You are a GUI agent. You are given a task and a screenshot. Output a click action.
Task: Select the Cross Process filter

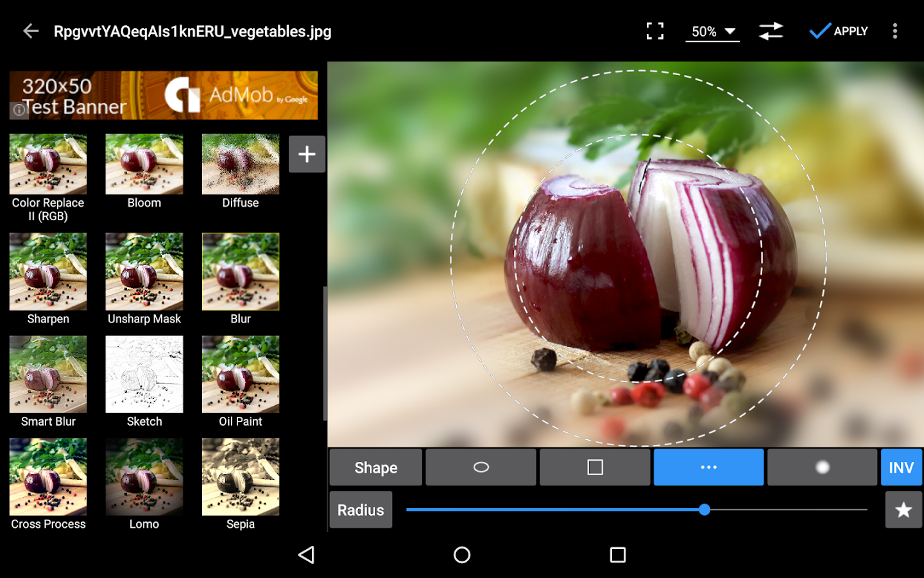click(47, 477)
